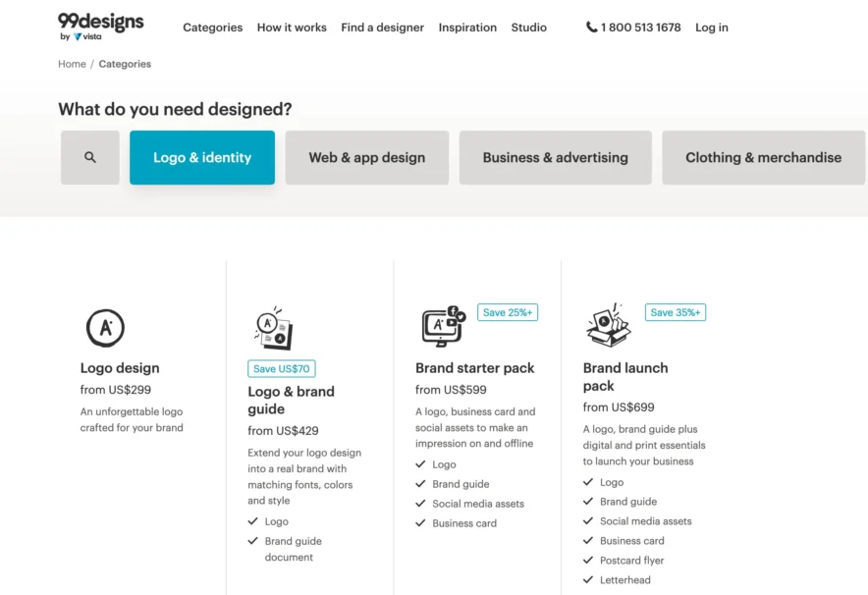Select the Business & advertising category
Screen dimensions: 868x595
pyautogui.click(x=555, y=157)
